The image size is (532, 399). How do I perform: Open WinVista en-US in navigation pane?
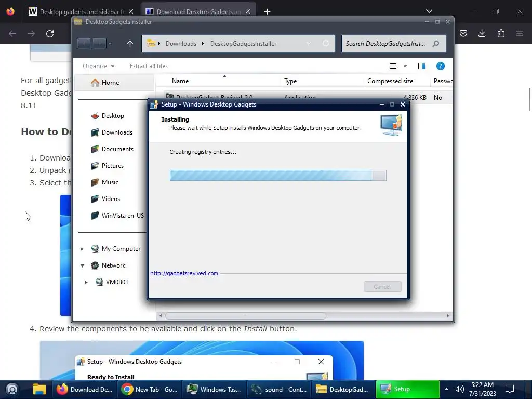point(117,216)
